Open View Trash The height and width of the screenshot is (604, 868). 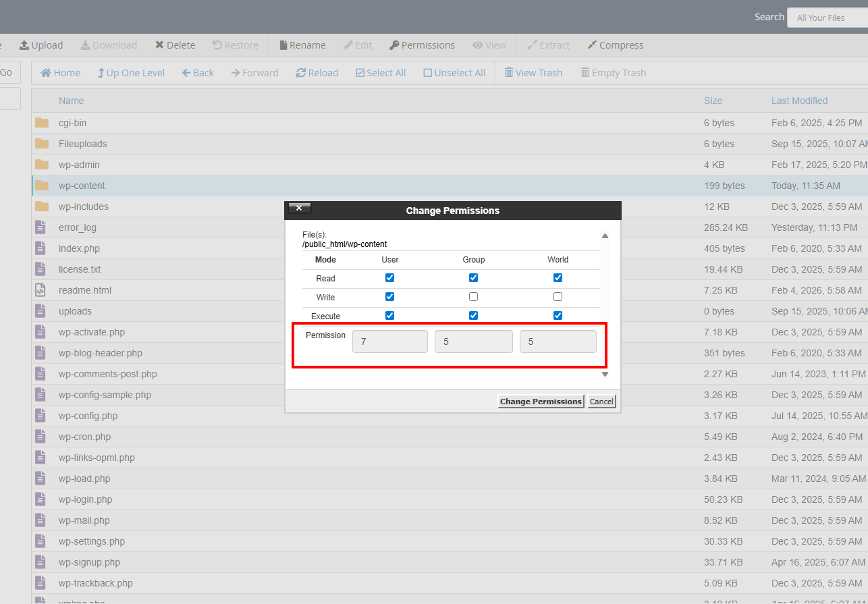(533, 73)
